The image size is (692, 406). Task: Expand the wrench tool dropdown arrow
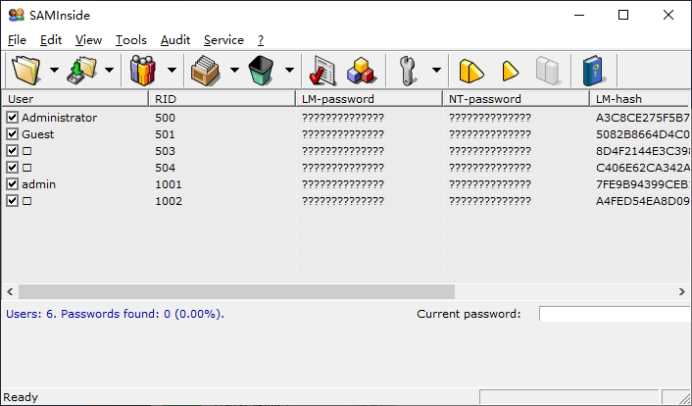tap(436, 70)
